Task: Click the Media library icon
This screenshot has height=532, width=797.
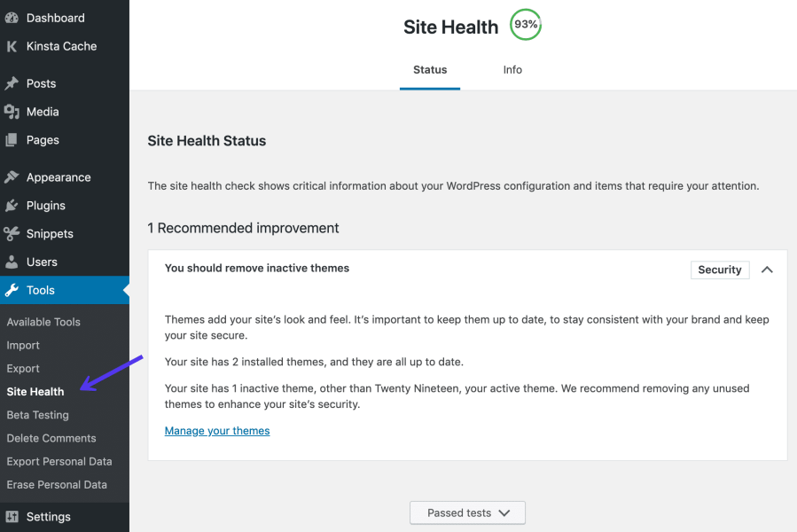Action: 12,112
